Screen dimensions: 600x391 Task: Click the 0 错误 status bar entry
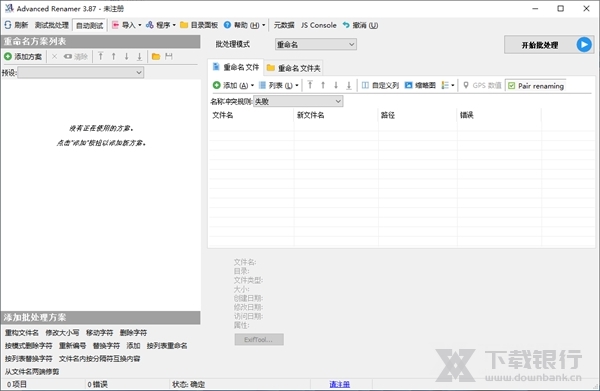coord(97,384)
